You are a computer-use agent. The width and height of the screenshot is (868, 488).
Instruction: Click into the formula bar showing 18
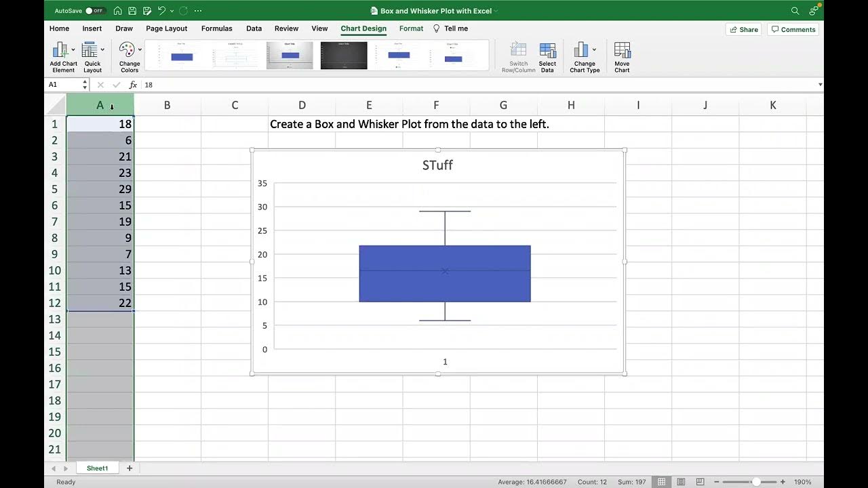[x=478, y=85]
